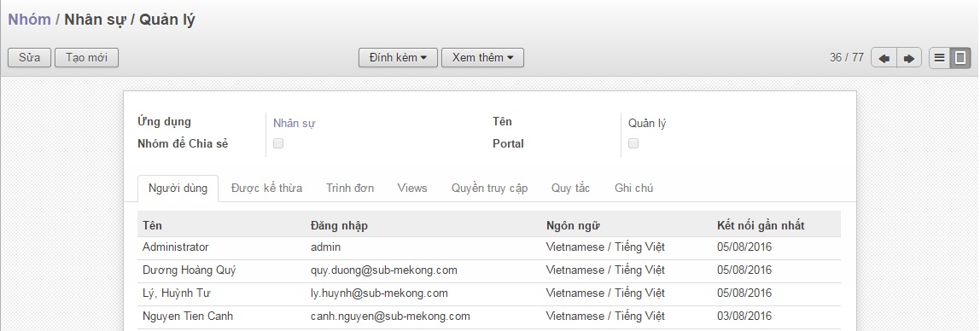Go to next record arrow
This screenshot has width=980, height=331.
tap(909, 58)
